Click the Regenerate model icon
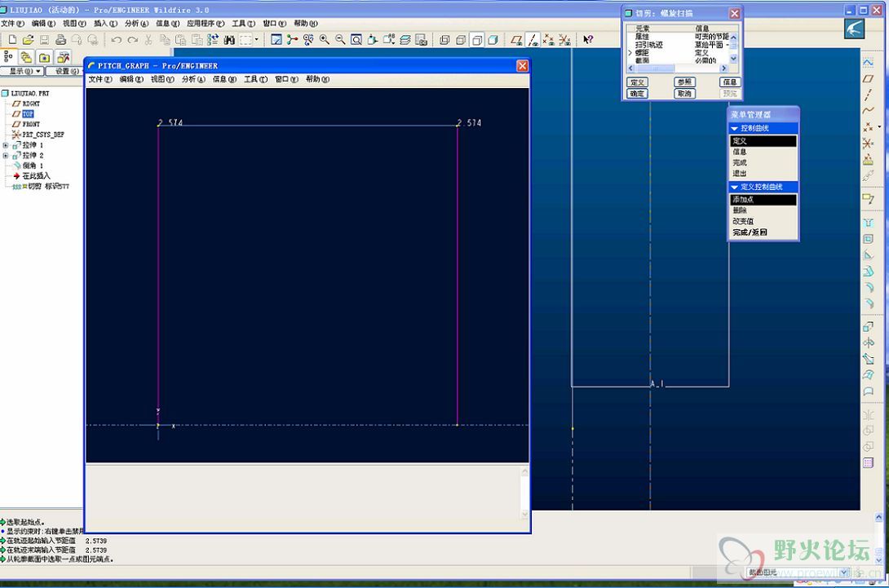The image size is (889, 588). [213, 40]
